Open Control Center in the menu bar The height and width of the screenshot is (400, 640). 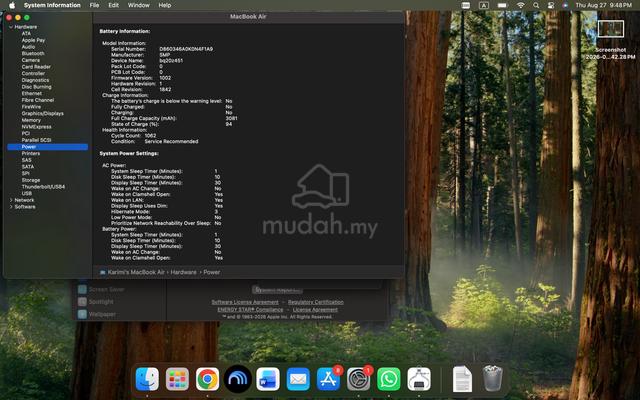click(x=551, y=5)
